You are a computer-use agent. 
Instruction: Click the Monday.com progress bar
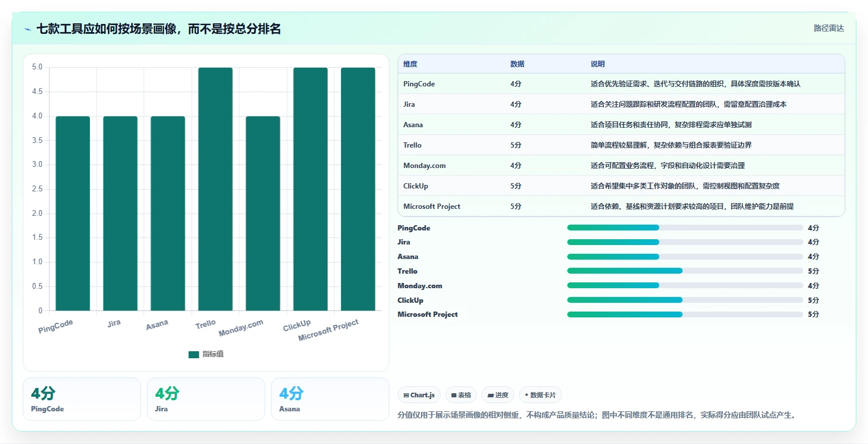(x=685, y=285)
